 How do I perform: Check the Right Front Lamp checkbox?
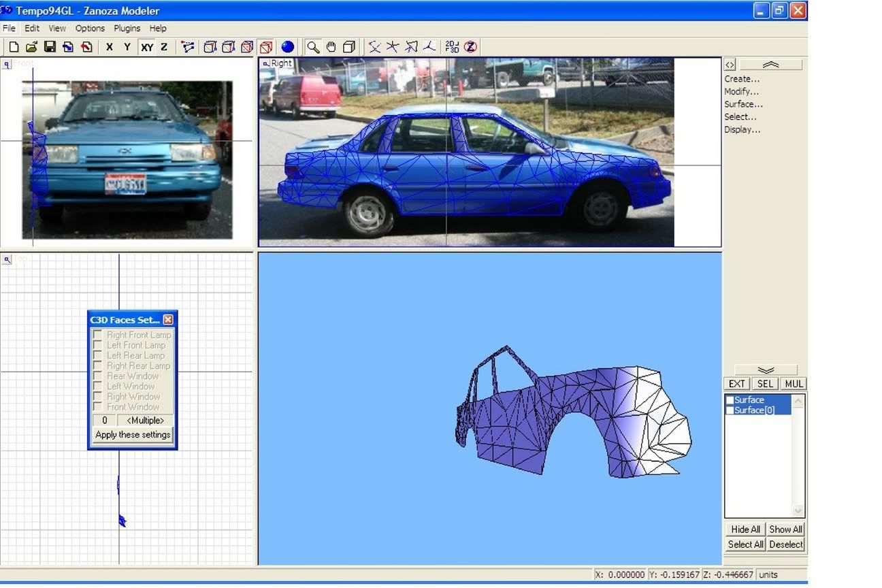[98, 335]
